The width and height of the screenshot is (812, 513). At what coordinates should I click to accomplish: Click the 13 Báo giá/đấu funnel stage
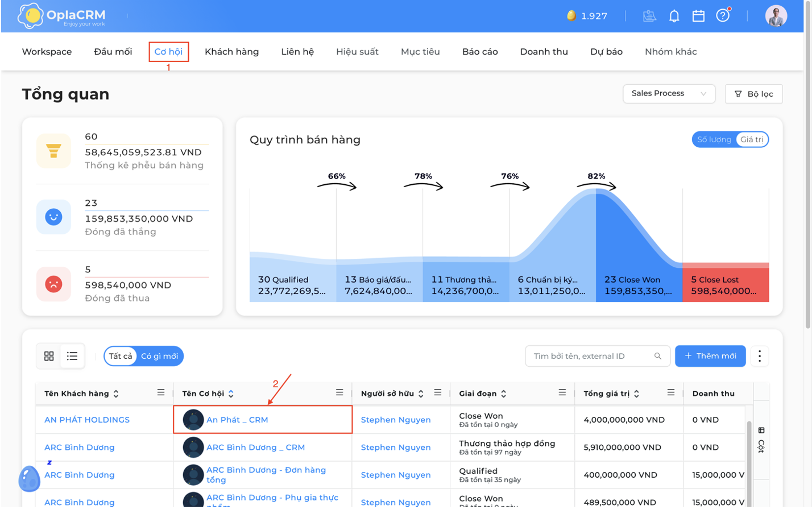(x=379, y=285)
